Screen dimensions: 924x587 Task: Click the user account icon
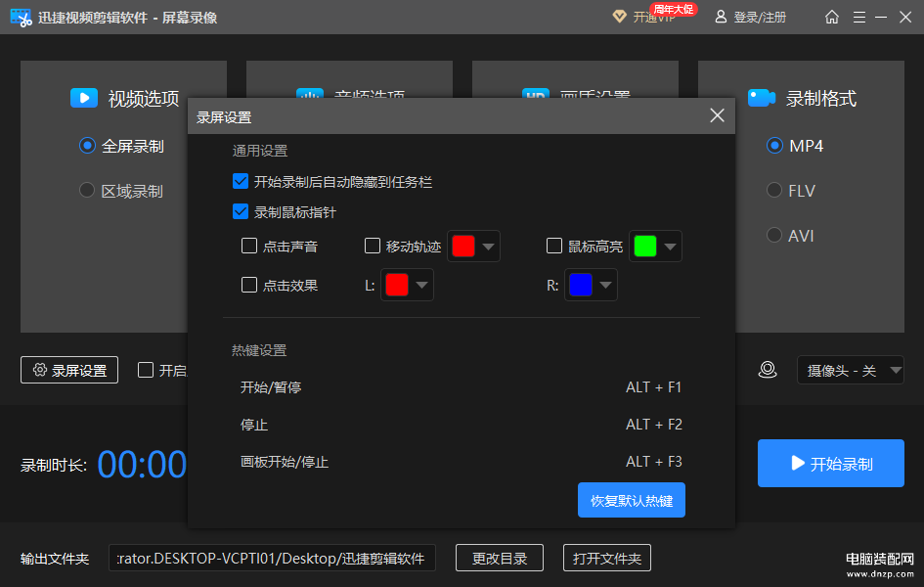click(721, 17)
